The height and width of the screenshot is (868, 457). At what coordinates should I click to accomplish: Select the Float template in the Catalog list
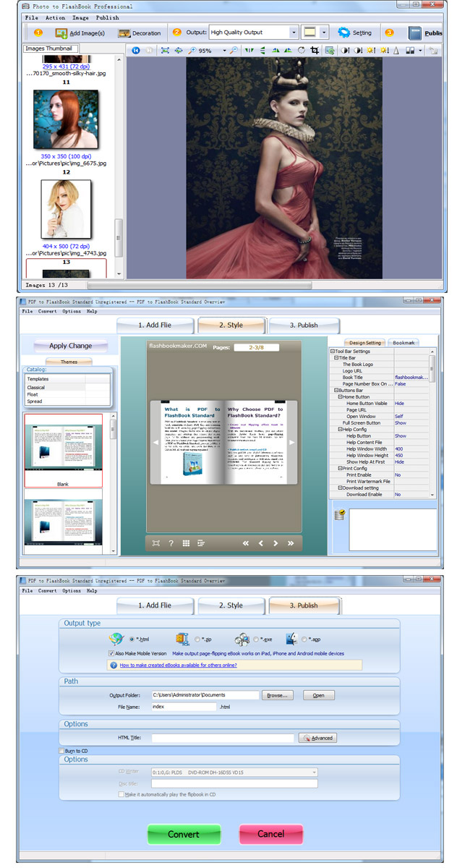tap(69, 394)
